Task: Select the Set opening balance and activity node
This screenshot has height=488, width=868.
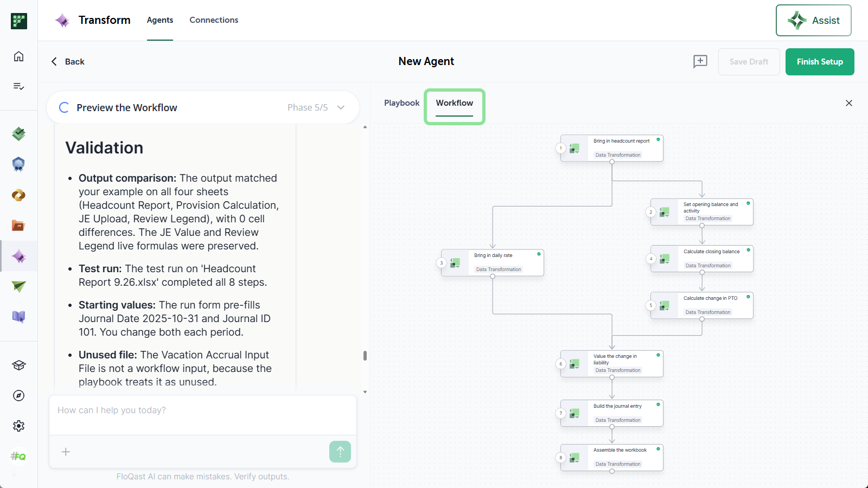Action: pyautogui.click(x=702, y=211)
